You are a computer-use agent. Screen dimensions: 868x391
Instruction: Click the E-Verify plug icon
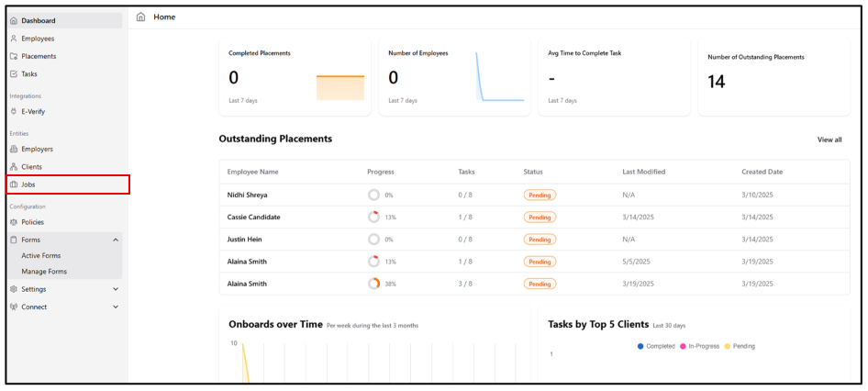click(x=14, y=112)
